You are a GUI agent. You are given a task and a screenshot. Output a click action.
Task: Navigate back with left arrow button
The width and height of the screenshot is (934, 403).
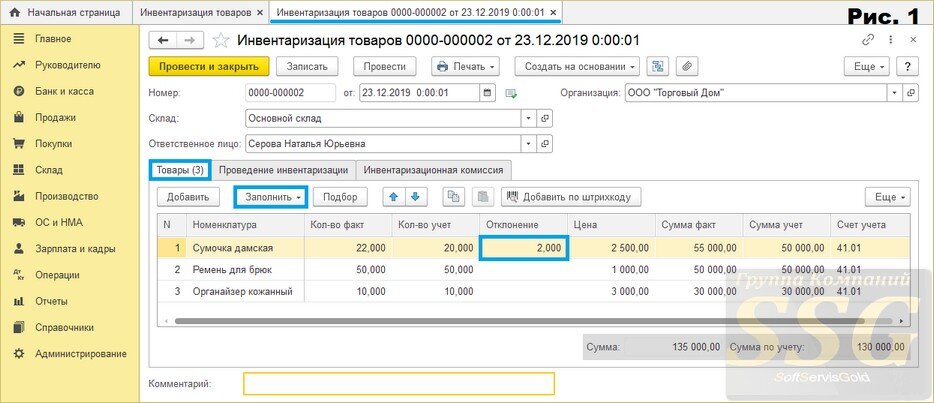click(x=162, y=40)
